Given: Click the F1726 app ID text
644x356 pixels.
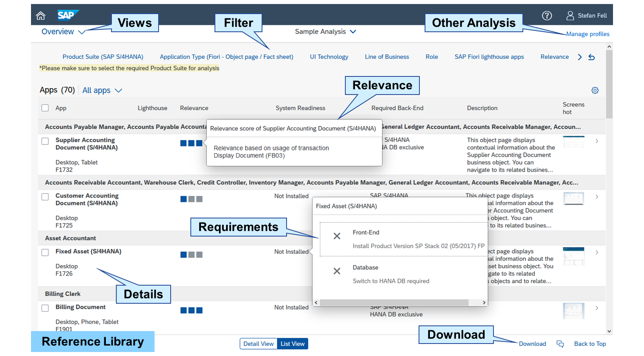Looking at the screenshot, I should pyautogui.click(x=64, y=274).
